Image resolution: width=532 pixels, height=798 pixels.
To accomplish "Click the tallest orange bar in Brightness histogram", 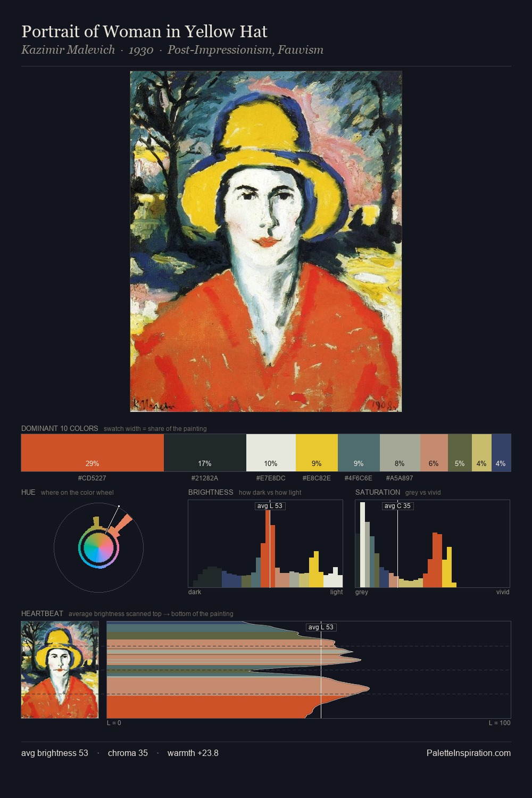I will pyautogui.click(x=268, y=548).
